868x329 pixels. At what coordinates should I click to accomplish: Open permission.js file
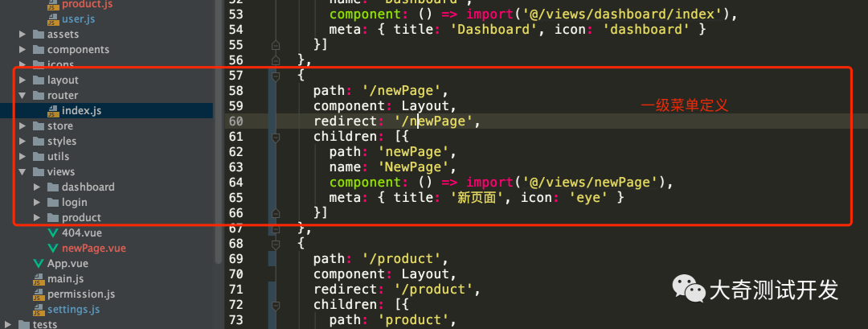(81, 294)
